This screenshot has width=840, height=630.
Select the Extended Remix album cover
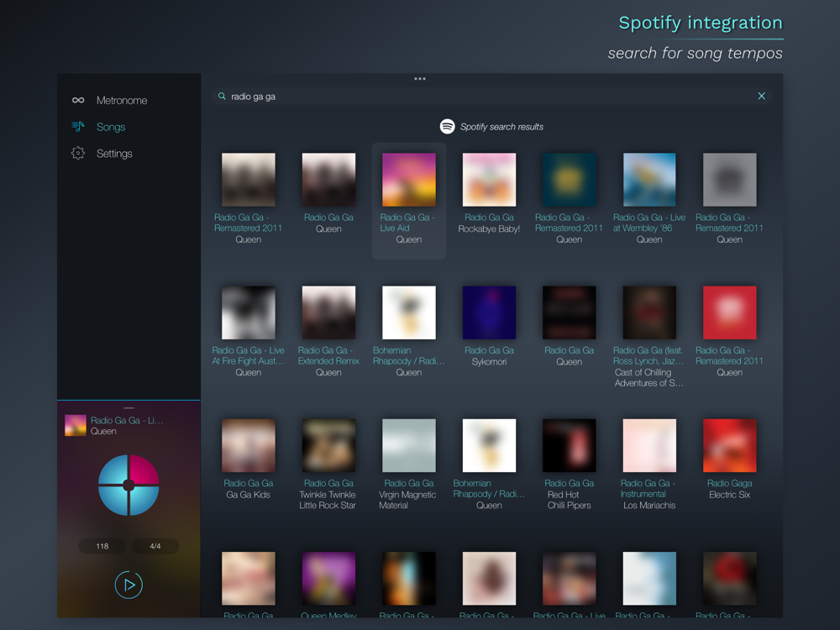pyautogui.click(x=328, y=312)
